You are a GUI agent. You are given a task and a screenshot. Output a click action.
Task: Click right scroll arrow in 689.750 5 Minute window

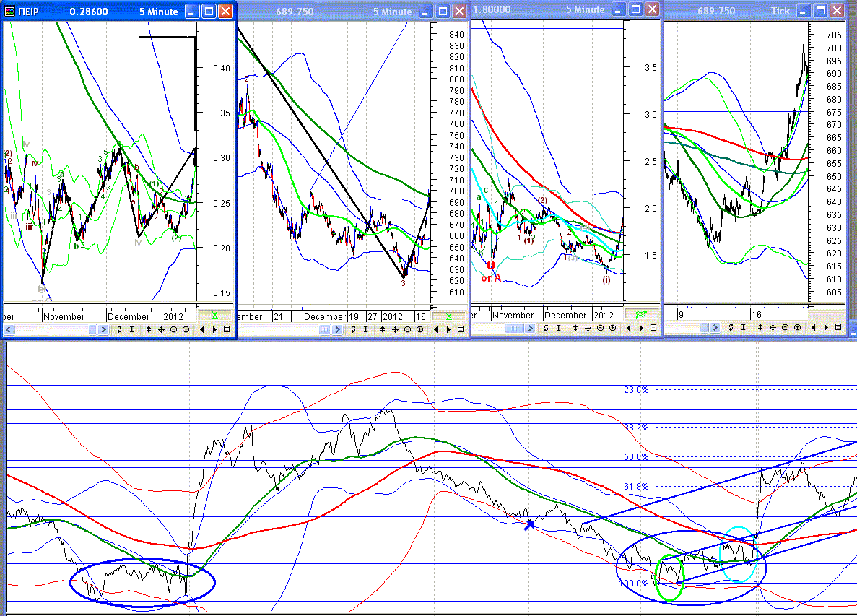337,329
